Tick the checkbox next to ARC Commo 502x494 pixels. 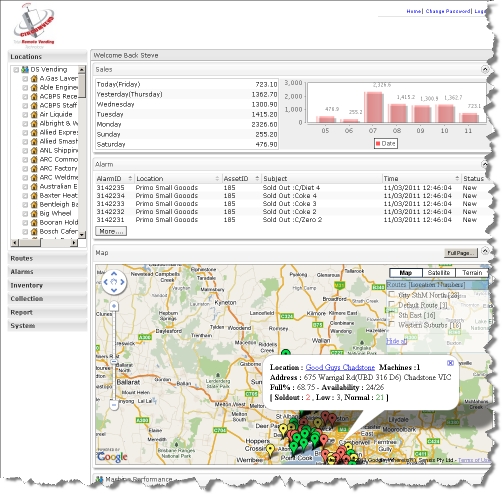(x=25, y=160)
